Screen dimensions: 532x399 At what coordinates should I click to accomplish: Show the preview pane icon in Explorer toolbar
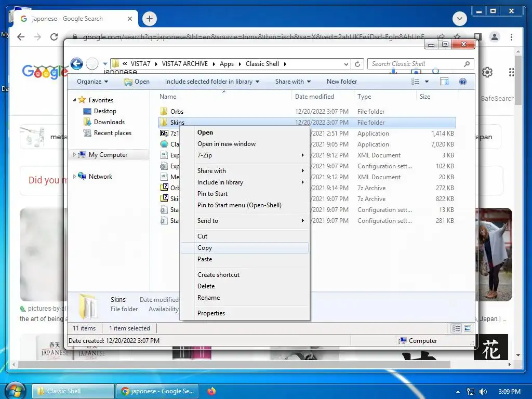(444, 82)
